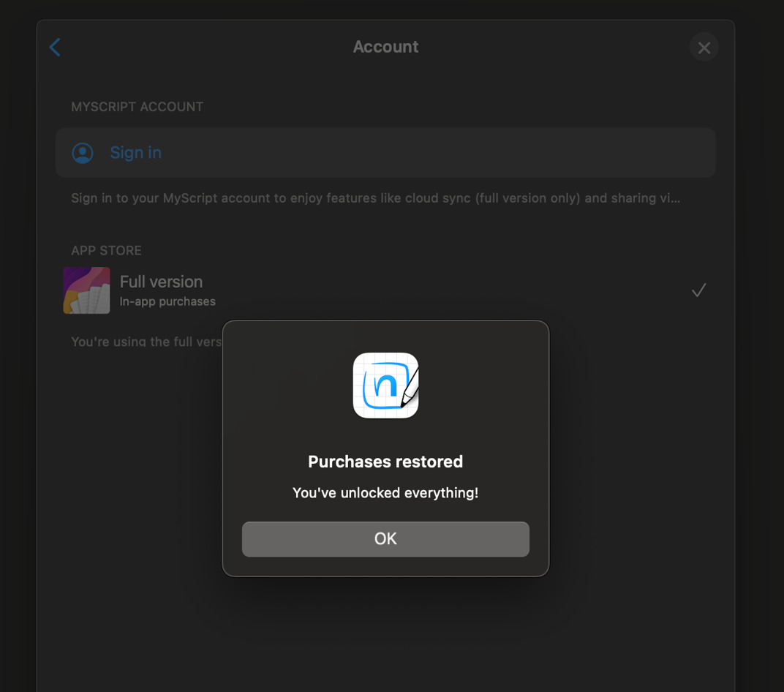Click the Full version checkmark
This screenshot has width=784, height=692.
click(x=698, y=290)
